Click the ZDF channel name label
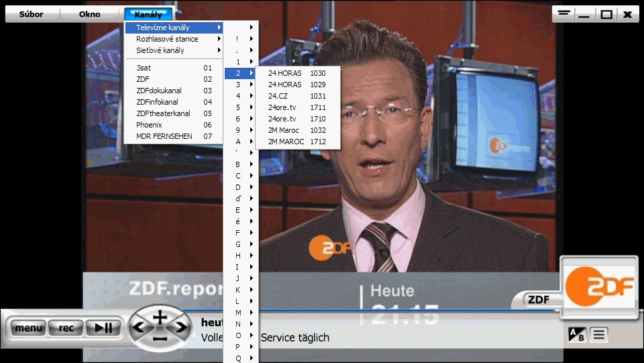 click(539, 299)
